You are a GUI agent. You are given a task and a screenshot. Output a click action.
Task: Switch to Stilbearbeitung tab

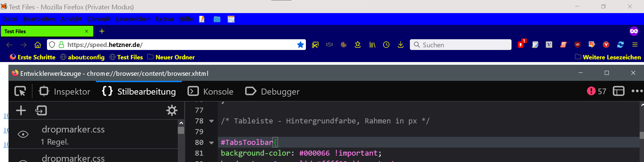coord(139,91)
